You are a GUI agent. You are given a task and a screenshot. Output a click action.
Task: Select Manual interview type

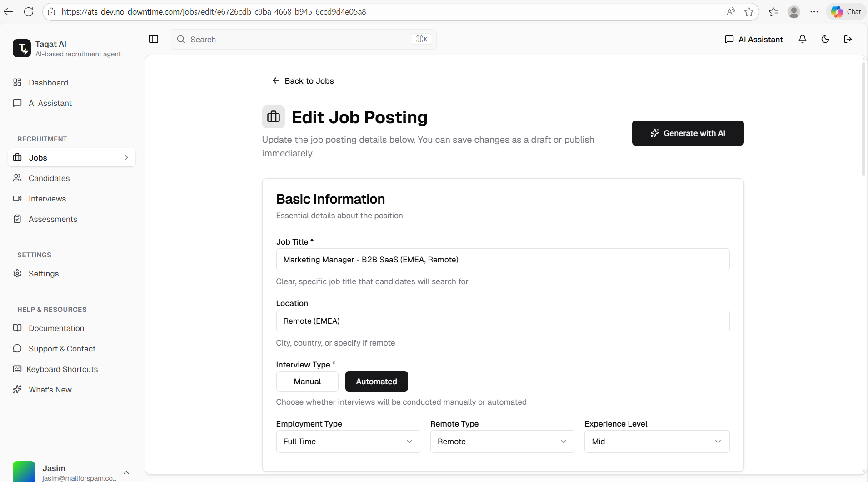(x=307, y=382)
